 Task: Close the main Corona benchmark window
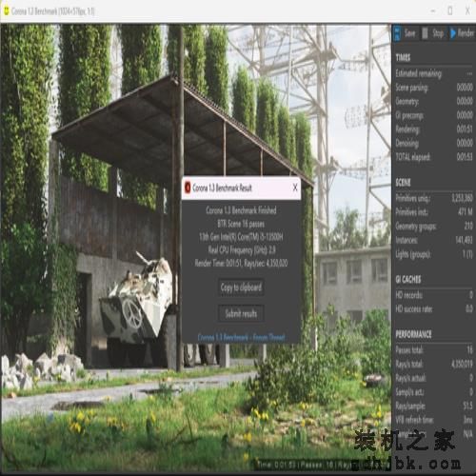[467, 10]
